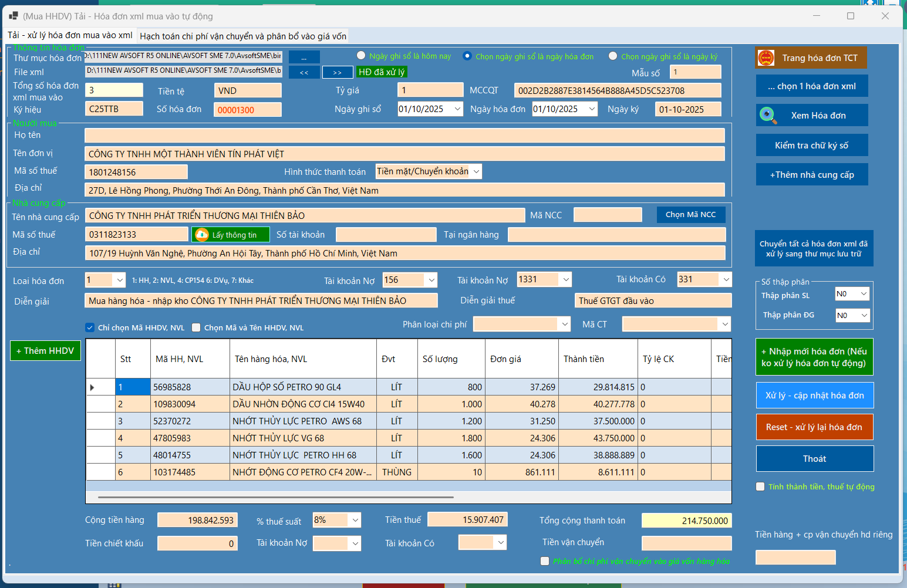The height and width of the screenshot is (588, 907).
Task: Click the Họ tên input field
Action: 404,136
